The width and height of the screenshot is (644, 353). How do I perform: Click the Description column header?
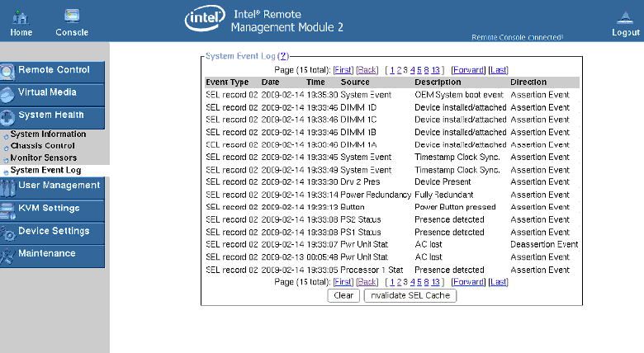pos(438,82)
